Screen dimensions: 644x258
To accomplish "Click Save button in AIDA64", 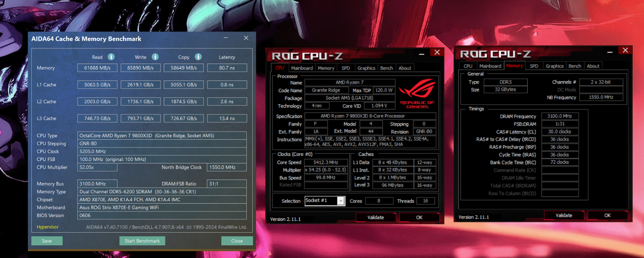I will [47, 241].
